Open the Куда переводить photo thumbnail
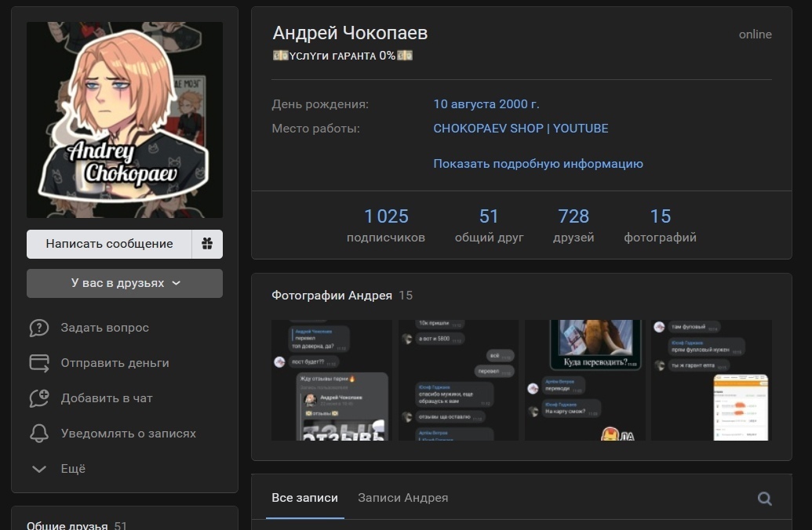Screen dimensions: 812x530 (x=584, y=379)
